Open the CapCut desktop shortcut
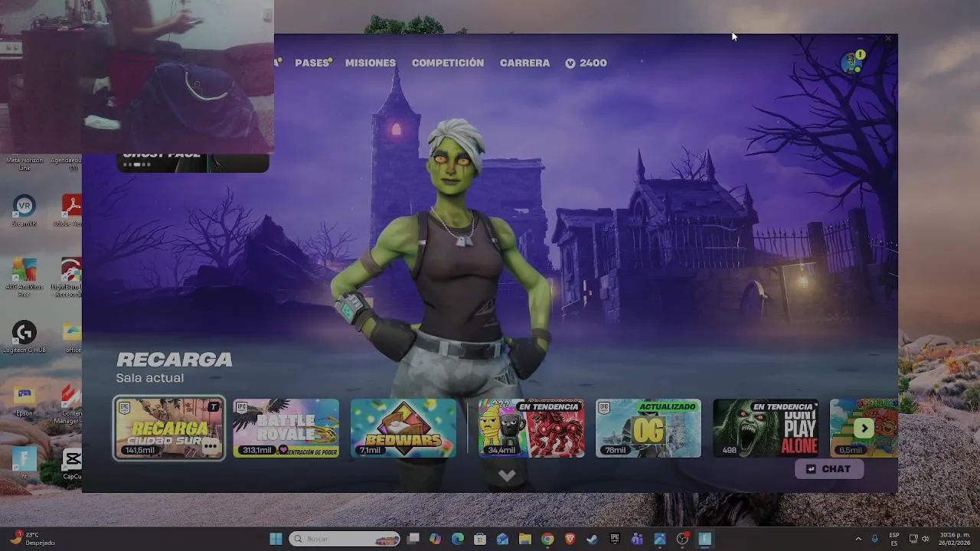This screenshot has height=551, width=980. (72, 464)
